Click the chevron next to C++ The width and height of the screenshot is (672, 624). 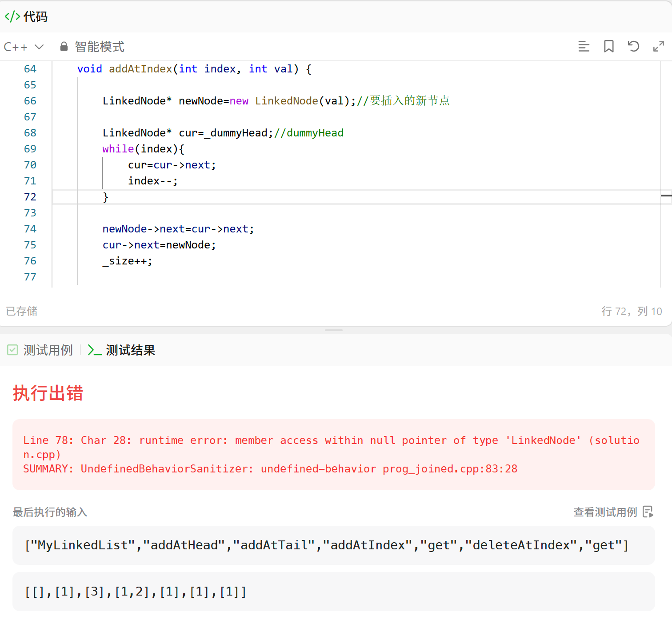point(39,47)
